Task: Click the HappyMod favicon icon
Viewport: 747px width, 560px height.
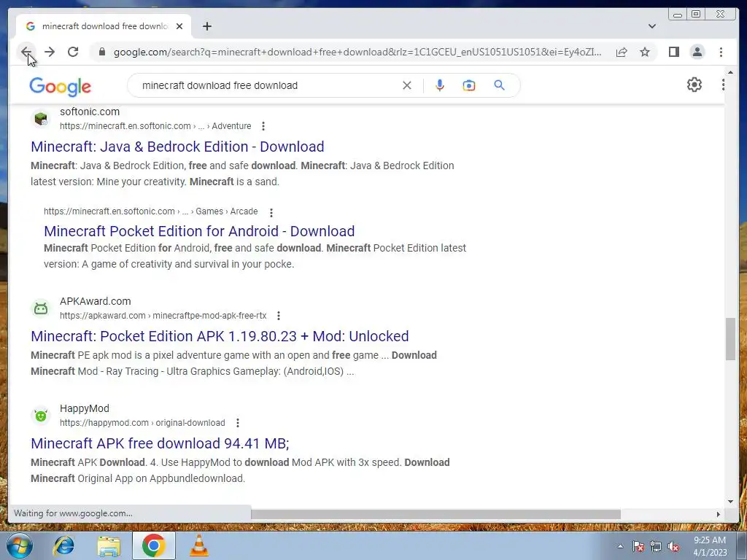Action: coord(41,415)
